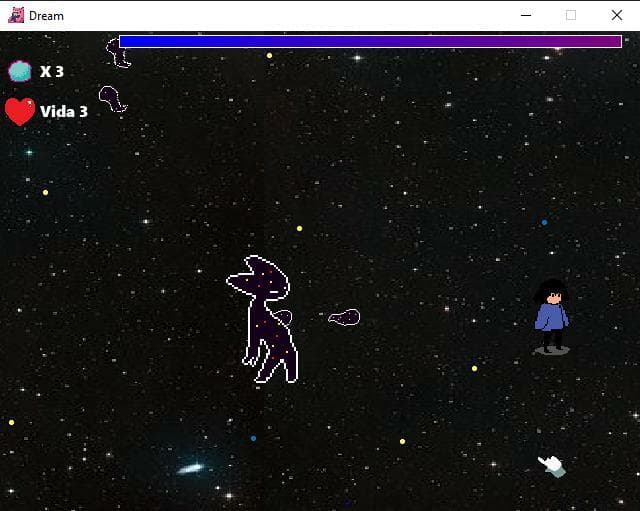Click the outlined ghost blob below health bar's left end
Image resolution: width=640 pixels, height=511 pixels.
click(x=113, y=98)
